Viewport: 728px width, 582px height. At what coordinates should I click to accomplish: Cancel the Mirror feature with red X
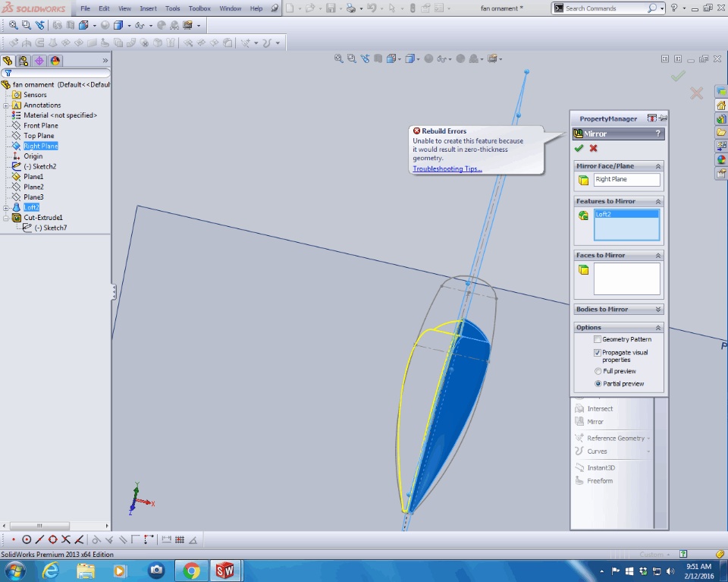(593, 149)
